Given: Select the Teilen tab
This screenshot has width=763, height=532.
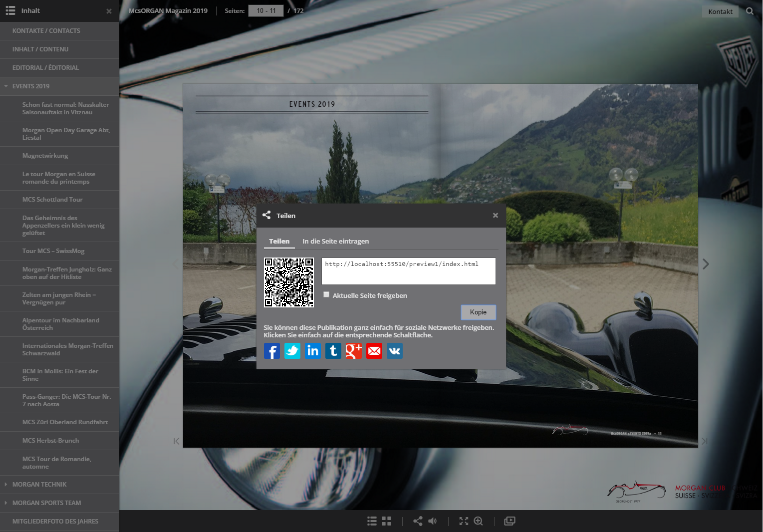Looking at the screenshot, I should tap(279, 241).
